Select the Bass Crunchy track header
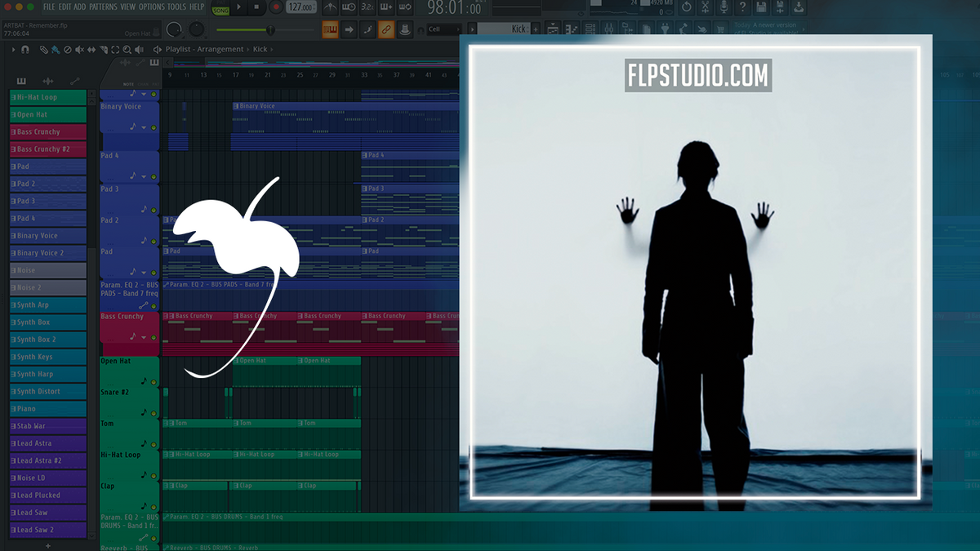The image size is (980, 551). [47, 131]
